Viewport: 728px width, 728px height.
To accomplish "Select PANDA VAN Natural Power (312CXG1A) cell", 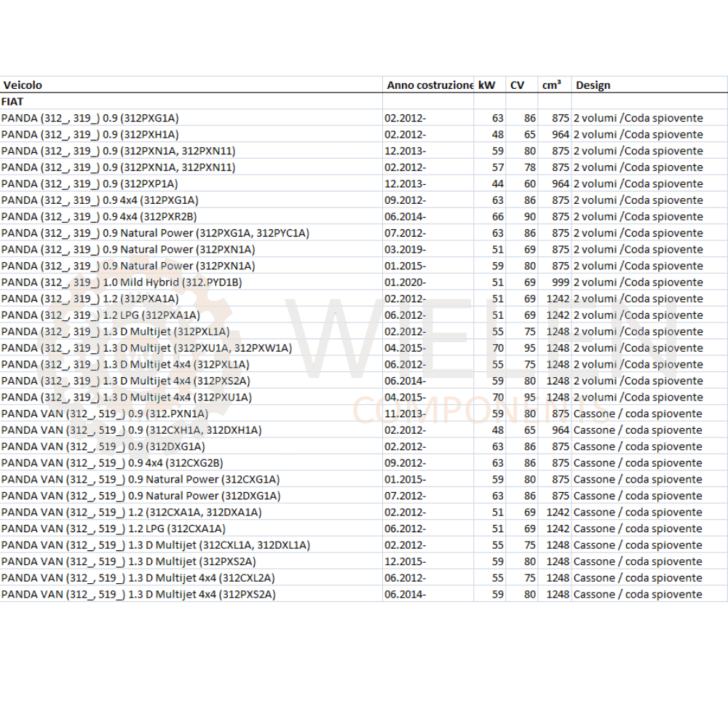I will coord(191,480).
